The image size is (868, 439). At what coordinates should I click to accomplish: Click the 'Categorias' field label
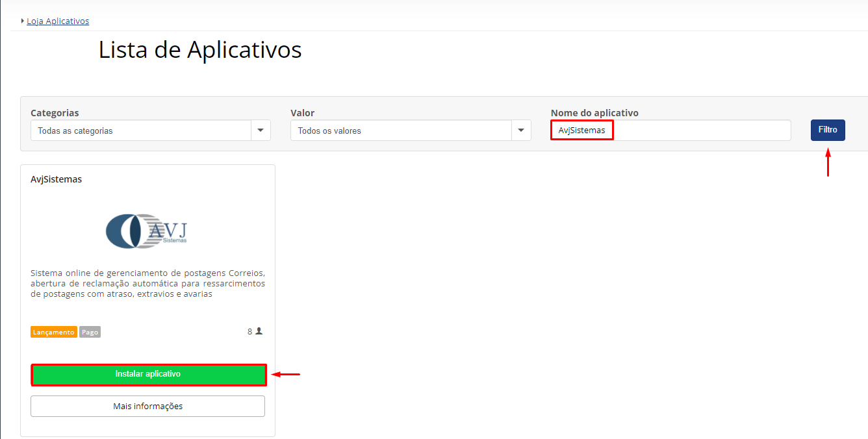[x=55, y=113]
